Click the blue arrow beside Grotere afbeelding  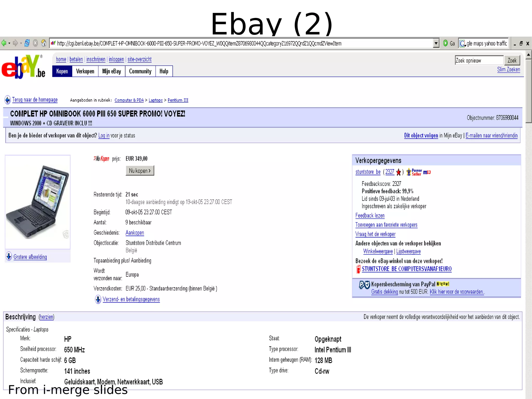tap(9, 257)
